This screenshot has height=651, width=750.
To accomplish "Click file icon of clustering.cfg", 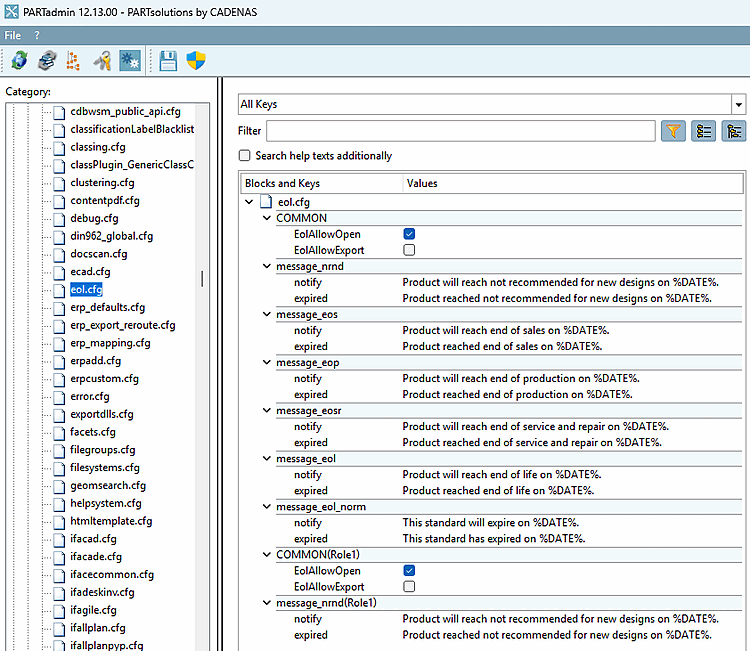I will 59,184.
